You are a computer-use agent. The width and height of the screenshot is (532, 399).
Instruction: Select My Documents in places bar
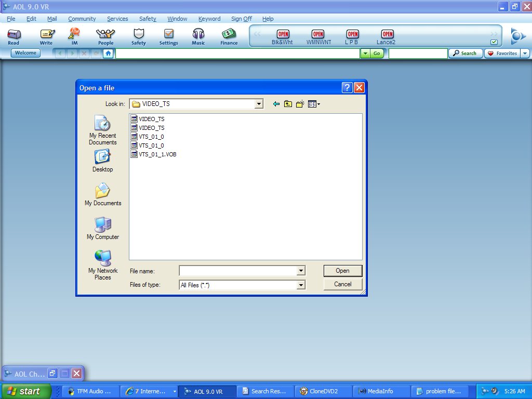(102, 194)
